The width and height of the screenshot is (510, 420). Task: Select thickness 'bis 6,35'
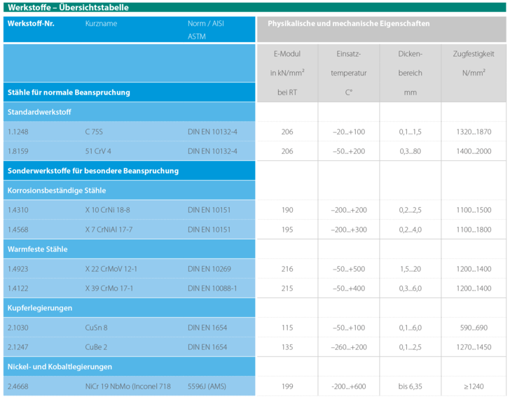pyautogui.click(x=410, y=386)
